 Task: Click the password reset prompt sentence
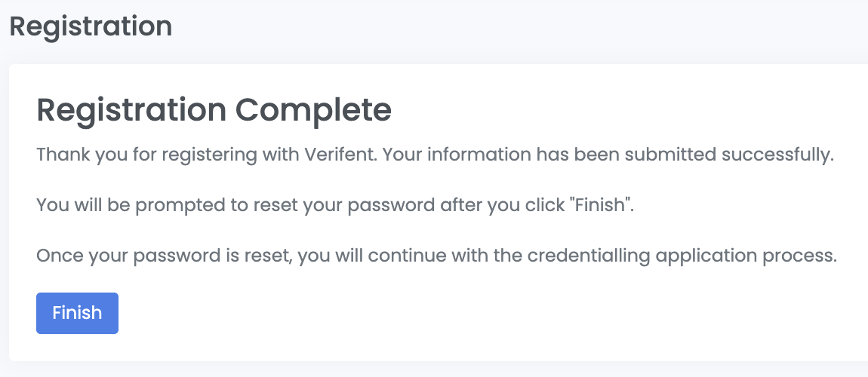pyautogui.click(x=334, y=205)
